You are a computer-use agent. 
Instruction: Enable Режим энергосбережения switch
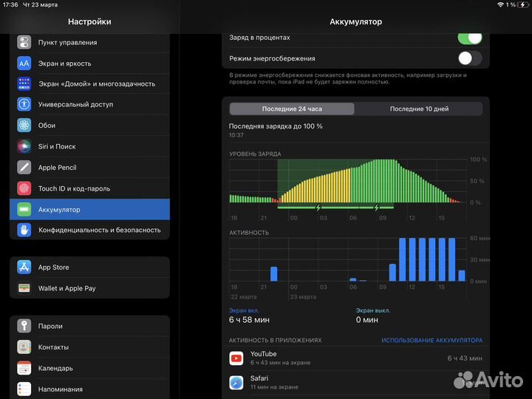point(469,58)
